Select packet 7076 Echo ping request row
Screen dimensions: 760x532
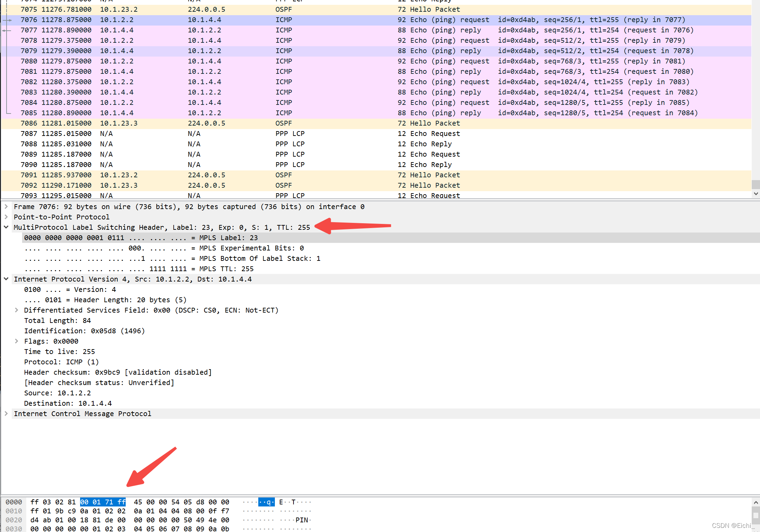coord(376,20)
